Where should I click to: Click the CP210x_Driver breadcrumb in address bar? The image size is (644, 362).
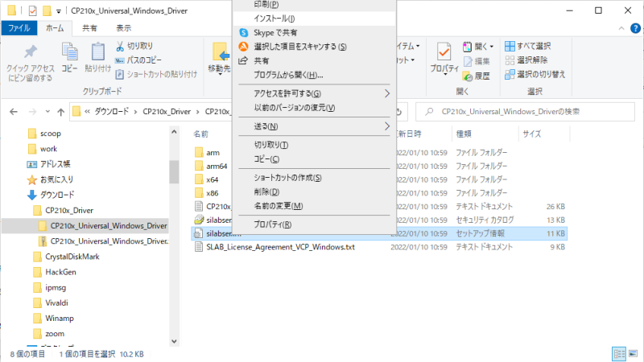click(x=167, y=112)
